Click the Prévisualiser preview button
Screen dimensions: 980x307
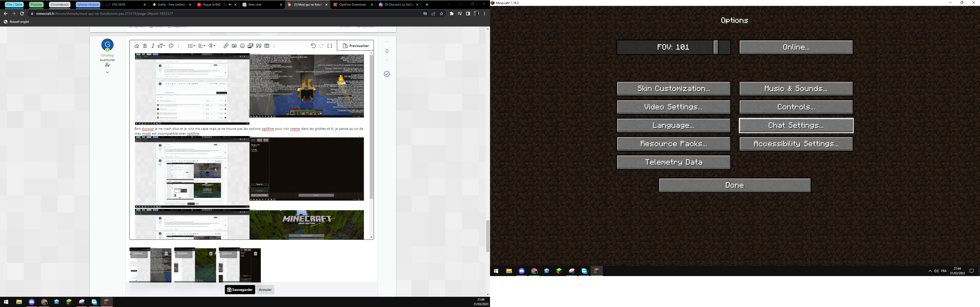356,46
